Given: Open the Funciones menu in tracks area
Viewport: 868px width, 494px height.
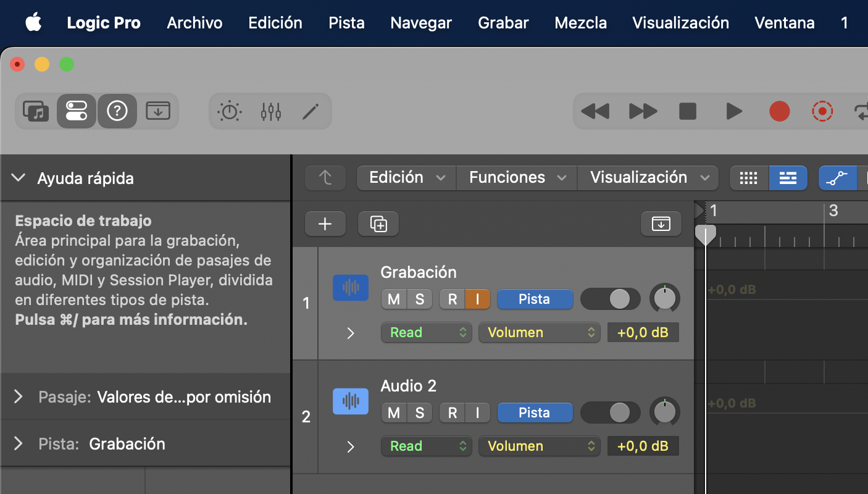Looking at the screenshot, I should (516, 178).
